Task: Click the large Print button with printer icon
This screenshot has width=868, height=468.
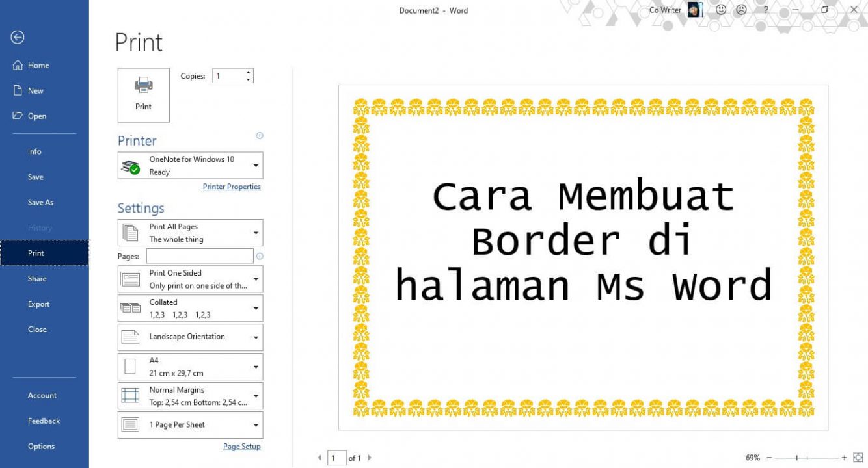Action: (x=143, y=95)
